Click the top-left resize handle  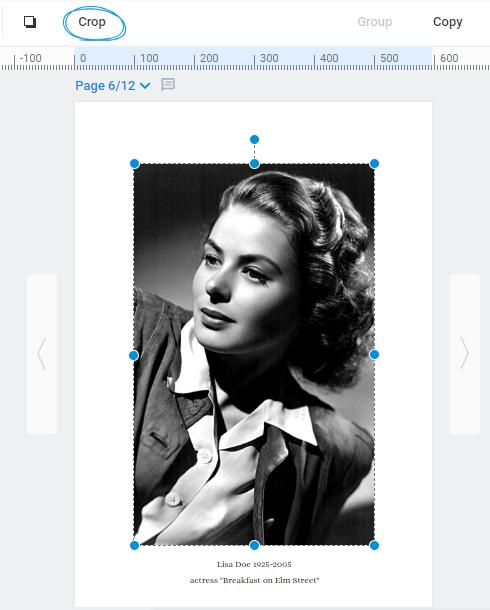135,164
